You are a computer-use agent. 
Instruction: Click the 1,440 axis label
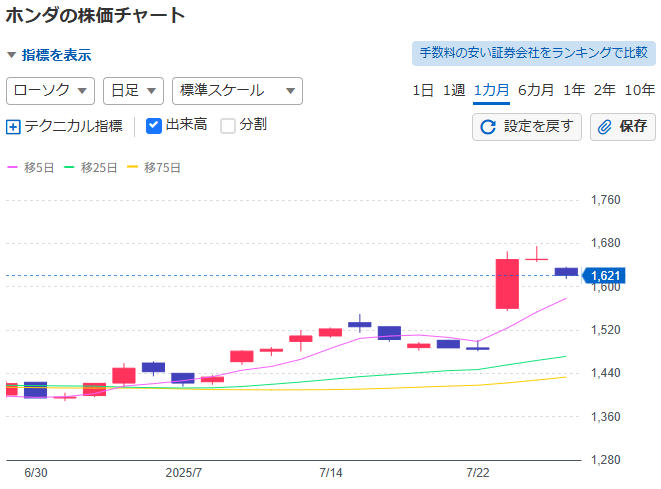606,373
